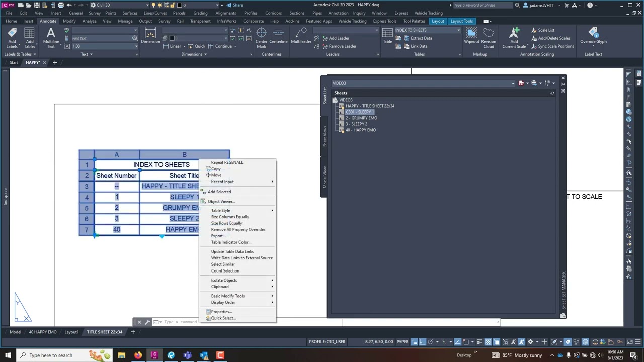Viewport: 644px width, 362px height.
Task: Choose Properties... from context menu
Action: 221,312
